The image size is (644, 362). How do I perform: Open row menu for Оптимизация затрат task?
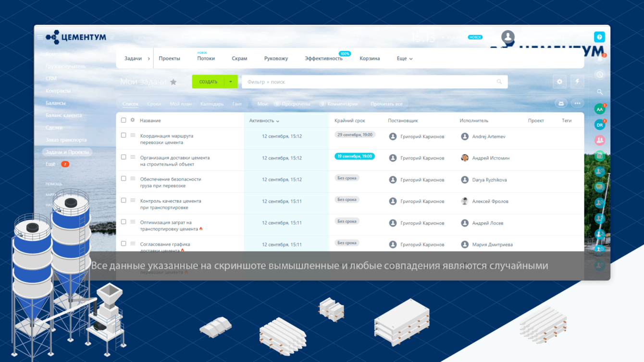(133, 222)
